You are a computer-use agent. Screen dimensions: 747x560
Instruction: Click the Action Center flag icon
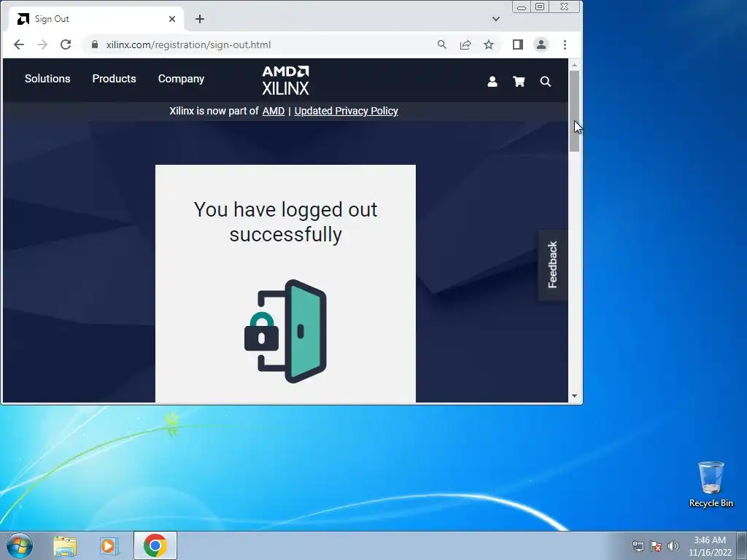click(x=656, y=546)
